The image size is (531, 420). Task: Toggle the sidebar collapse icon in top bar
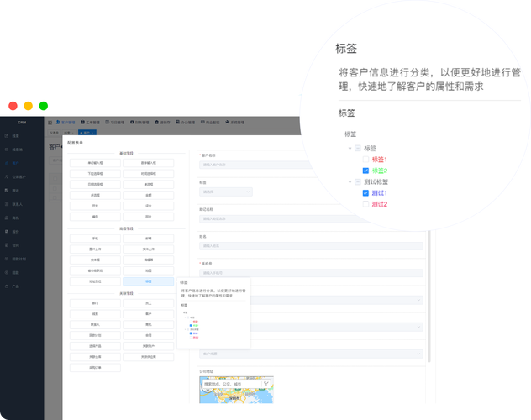[50, 123]
